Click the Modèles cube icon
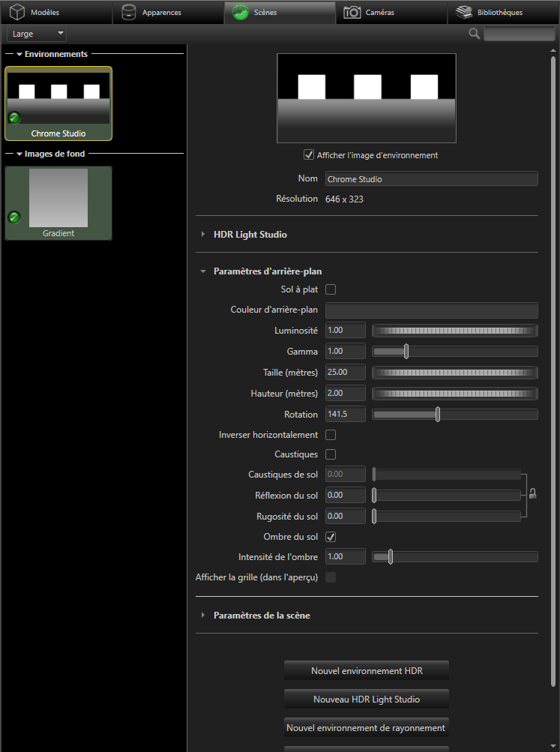The height and width of the screenshot is (752, 560). pyautogui.click(x=16, y=12)
